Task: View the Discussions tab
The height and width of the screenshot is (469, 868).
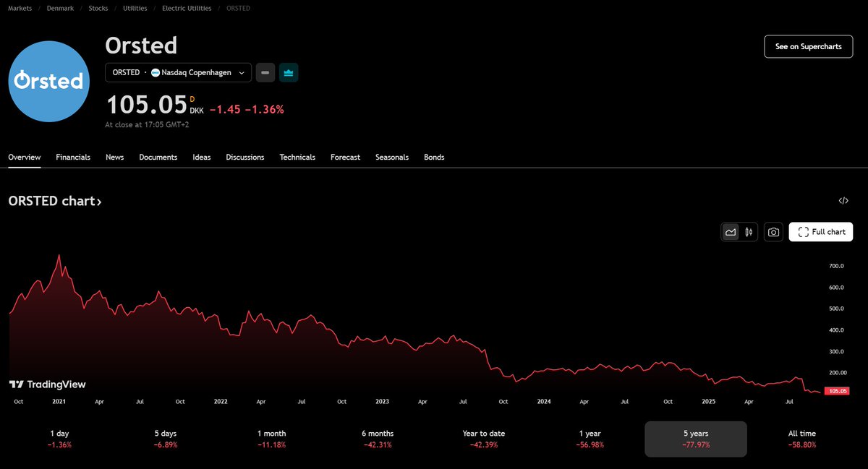Action: (245, 157)
